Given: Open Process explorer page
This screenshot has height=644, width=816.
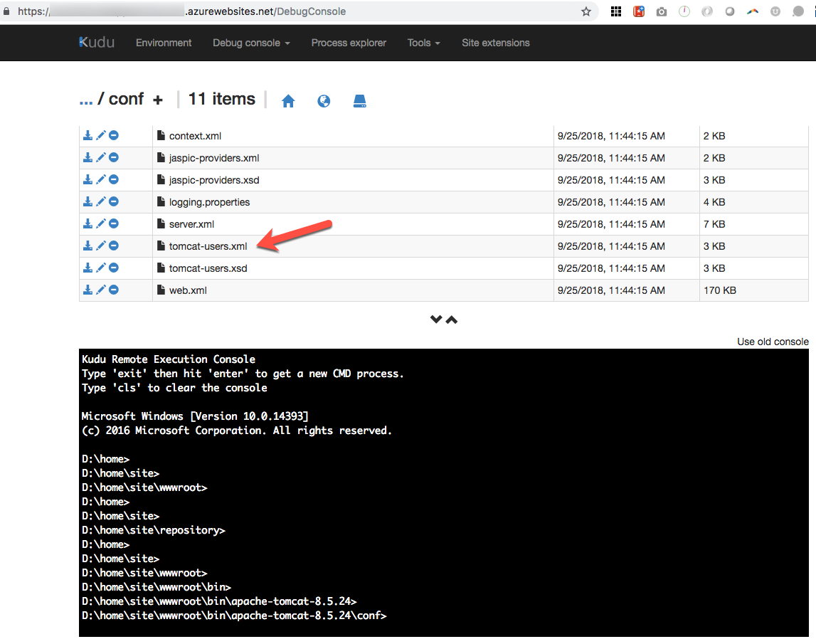Looking at the screenshot, I should (x=349, y=43).
